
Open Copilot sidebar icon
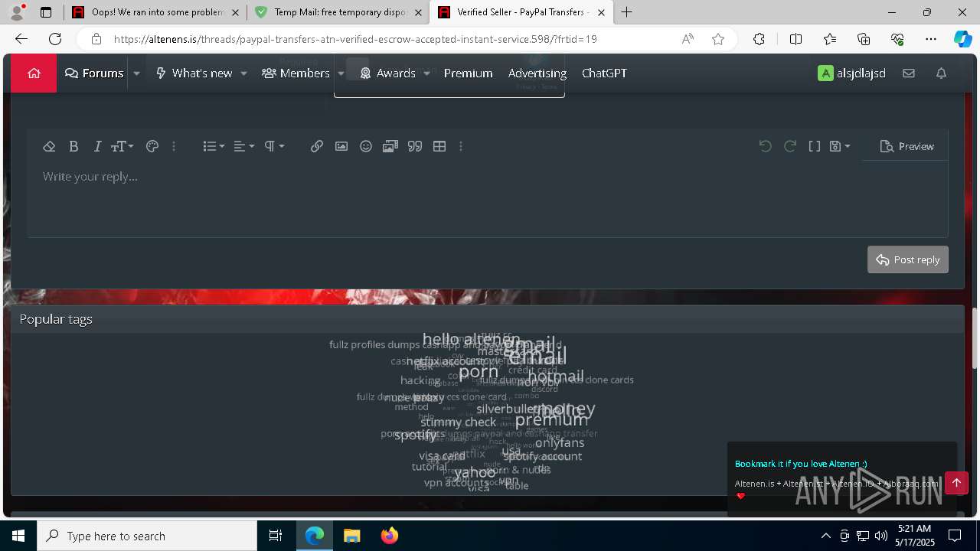962,39
